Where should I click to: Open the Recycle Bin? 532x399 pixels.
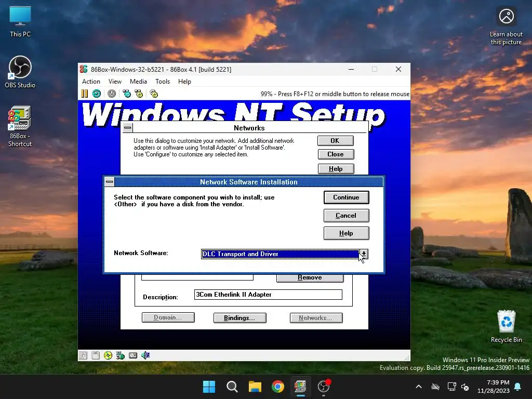tap(506, 326)
